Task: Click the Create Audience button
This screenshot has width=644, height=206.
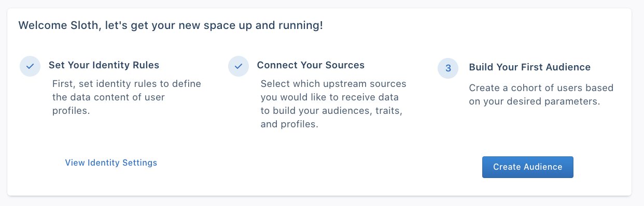Action: (528, 167)
